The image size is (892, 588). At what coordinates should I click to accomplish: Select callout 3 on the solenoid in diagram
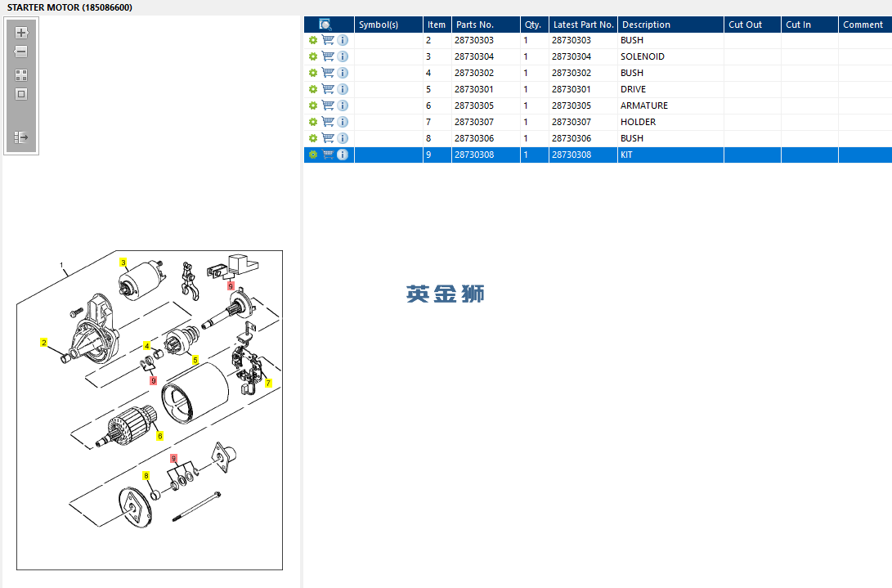[123, 263]
